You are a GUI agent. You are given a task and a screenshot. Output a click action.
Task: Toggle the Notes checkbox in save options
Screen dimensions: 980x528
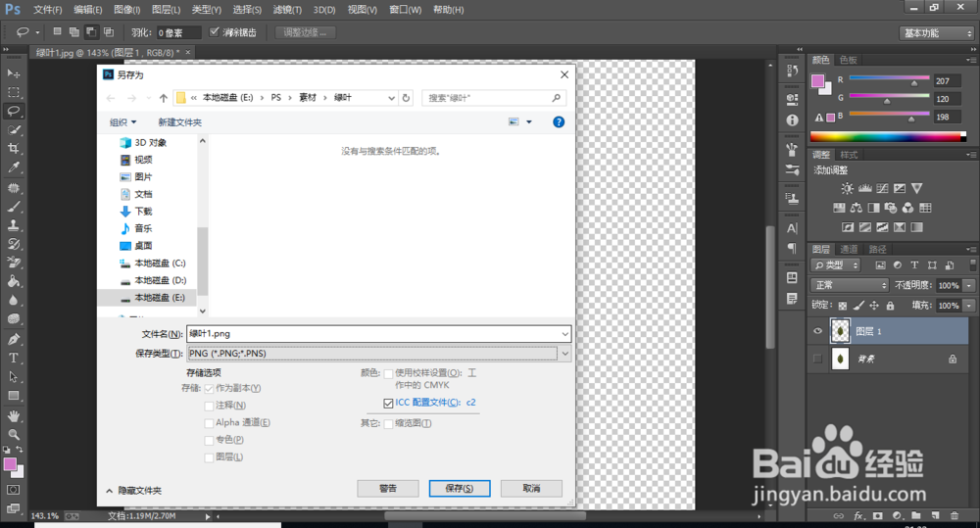(209, 407)
